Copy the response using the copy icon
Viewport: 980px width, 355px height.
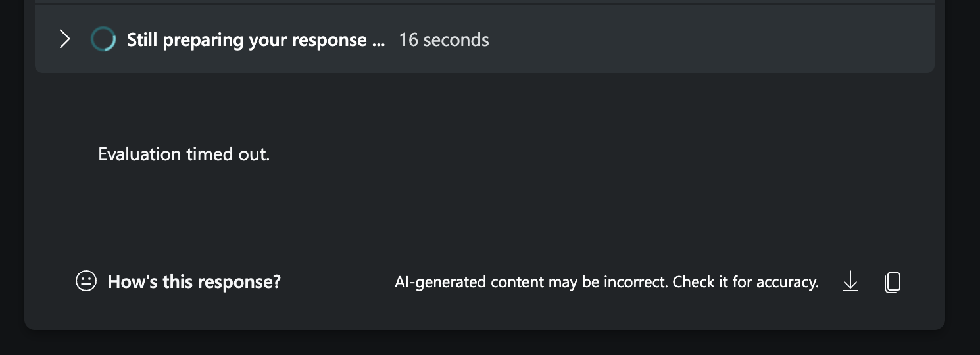[x=893, y=282]
